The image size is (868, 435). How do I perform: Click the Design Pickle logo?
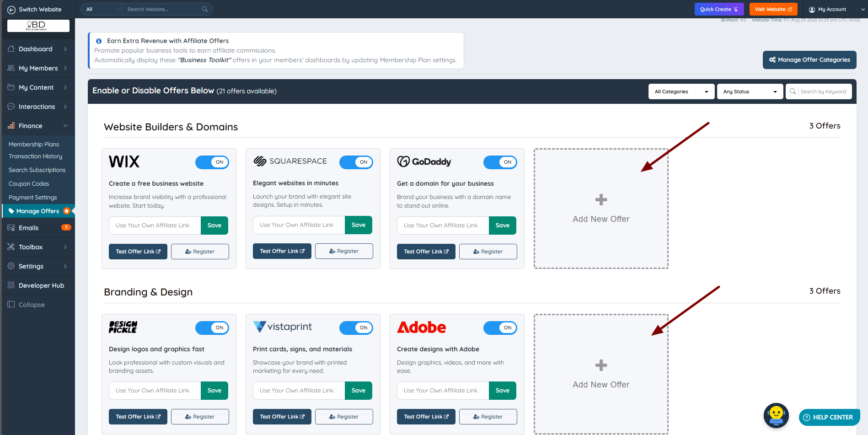coord(123,327)
